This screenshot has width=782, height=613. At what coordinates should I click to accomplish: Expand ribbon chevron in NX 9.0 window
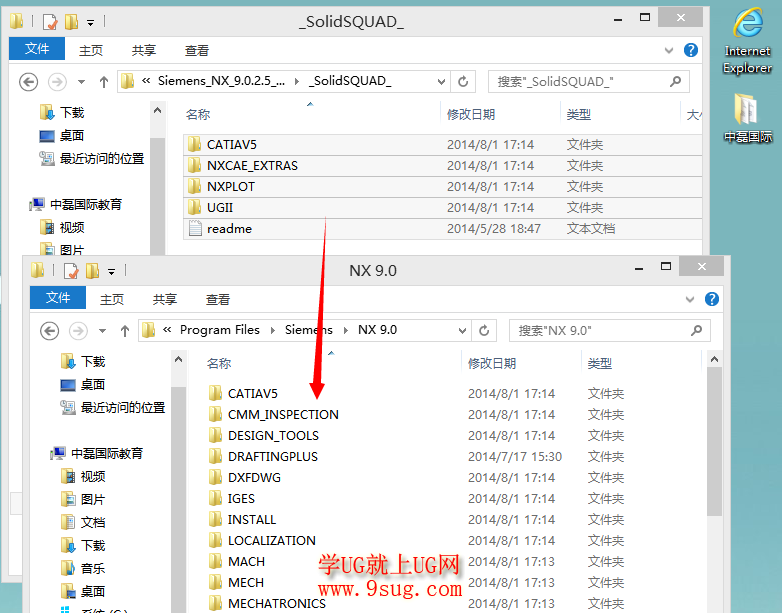click(x=690, y=299)
